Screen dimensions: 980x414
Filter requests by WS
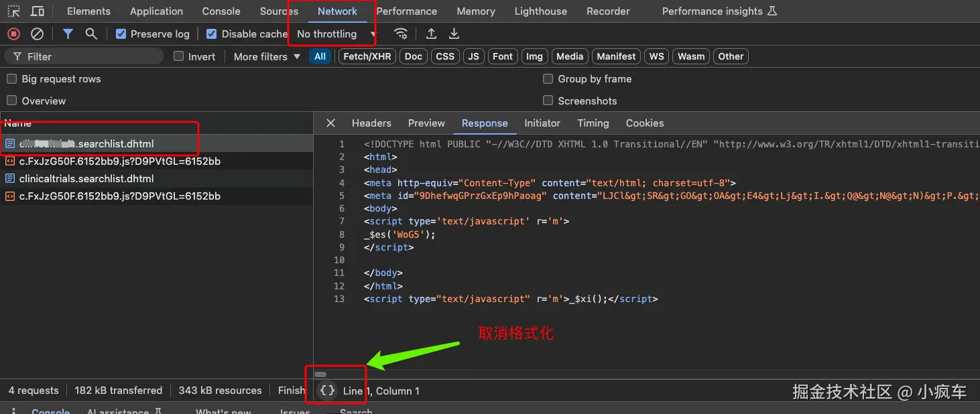[x=657, y=56]
